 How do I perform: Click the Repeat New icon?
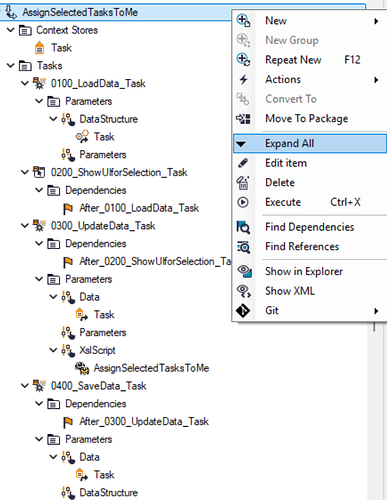point(243,60)
